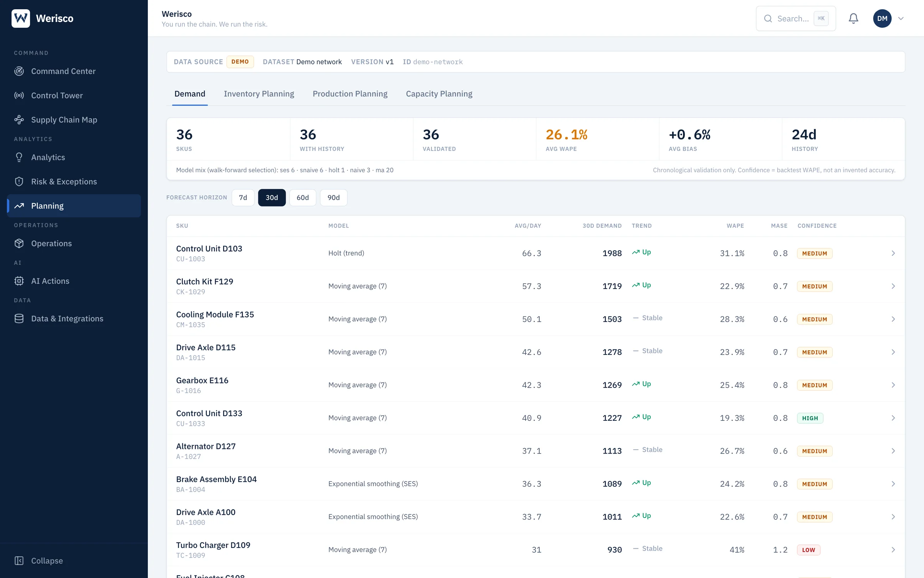Click Holt (trend) model cell

pos(346,253)
